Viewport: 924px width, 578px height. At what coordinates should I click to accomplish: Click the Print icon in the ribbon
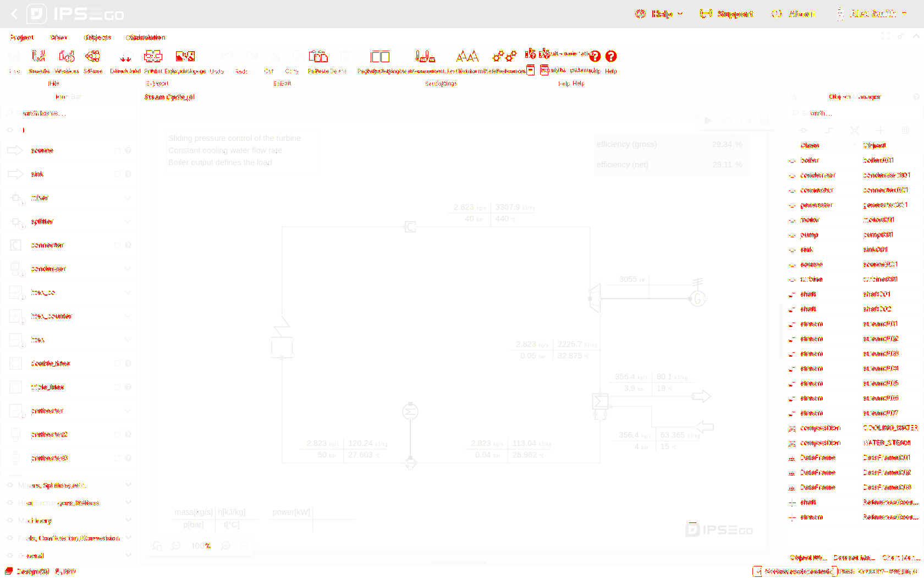coord(153,57)
